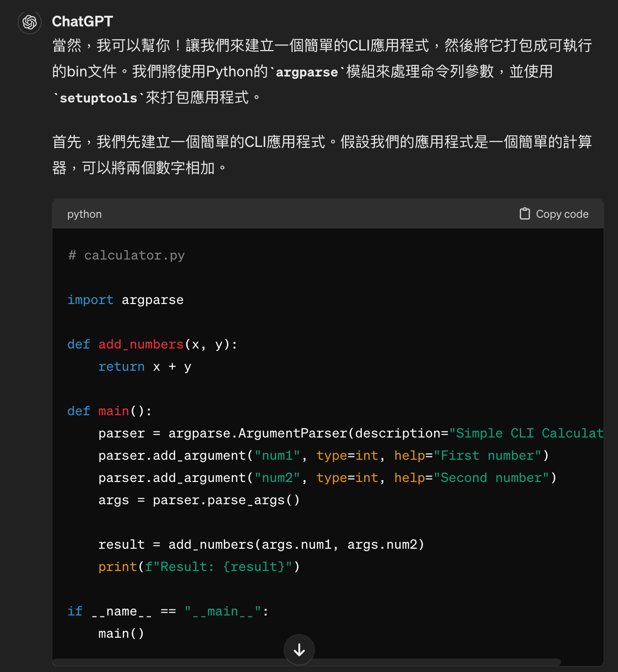Click the orange "print" statement keyword
The width and height of the screenshot is (618, 672).
(x=117, y=567)
